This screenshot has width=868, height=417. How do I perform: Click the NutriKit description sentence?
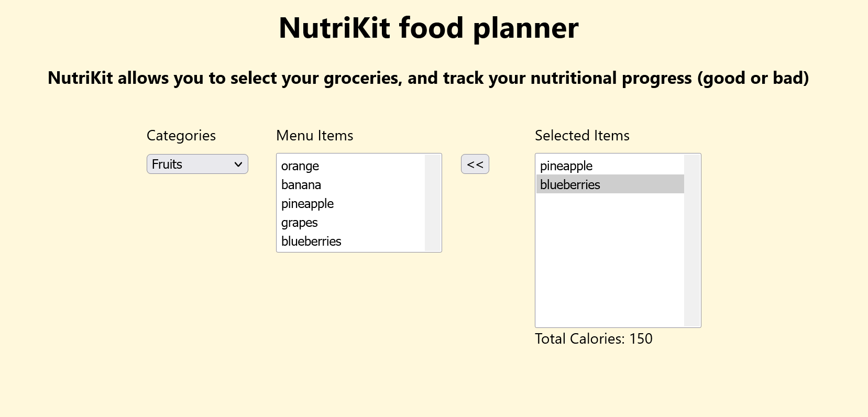coord(428,78)
